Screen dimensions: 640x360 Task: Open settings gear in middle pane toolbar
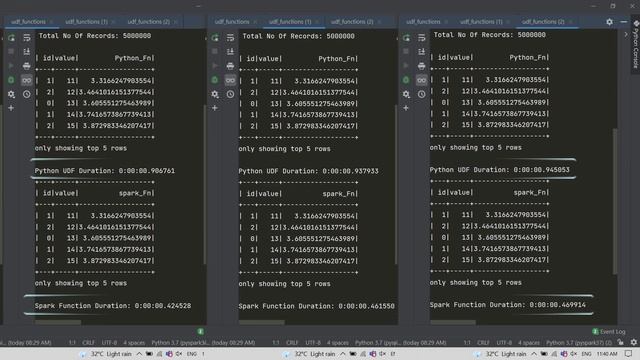[215, 94]
